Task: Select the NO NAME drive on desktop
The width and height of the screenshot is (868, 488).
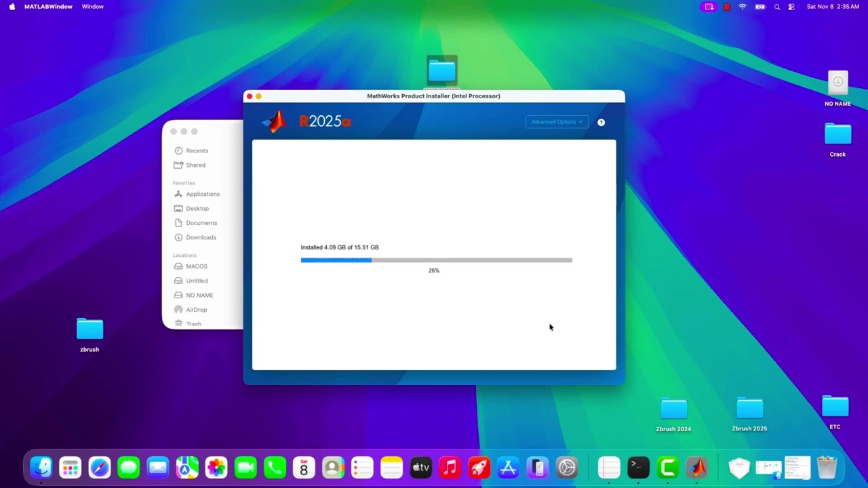Action: 837,83
